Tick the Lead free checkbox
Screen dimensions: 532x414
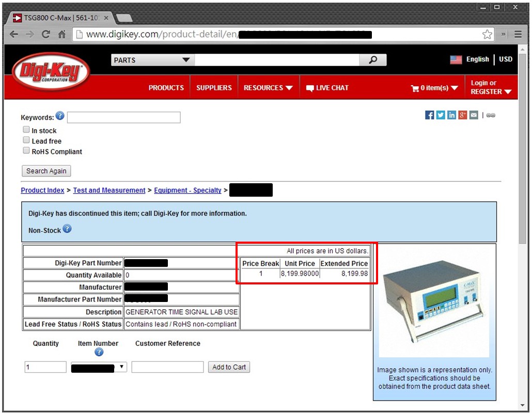click(x=26, y=140)
